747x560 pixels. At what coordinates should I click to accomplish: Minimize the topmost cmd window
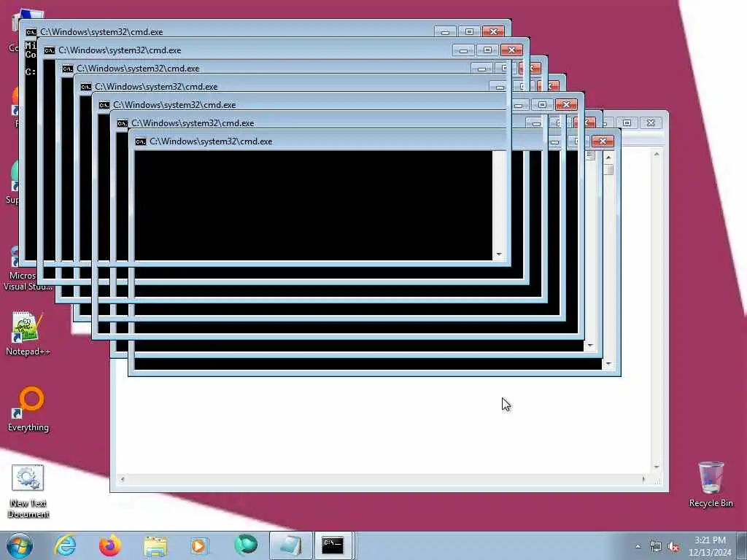coord(445,31)
